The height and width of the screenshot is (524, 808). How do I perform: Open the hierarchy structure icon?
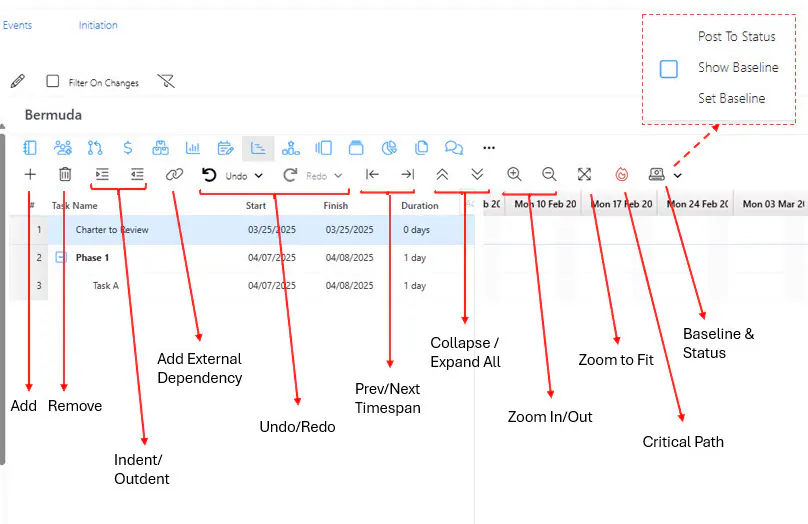coord(291,148)
